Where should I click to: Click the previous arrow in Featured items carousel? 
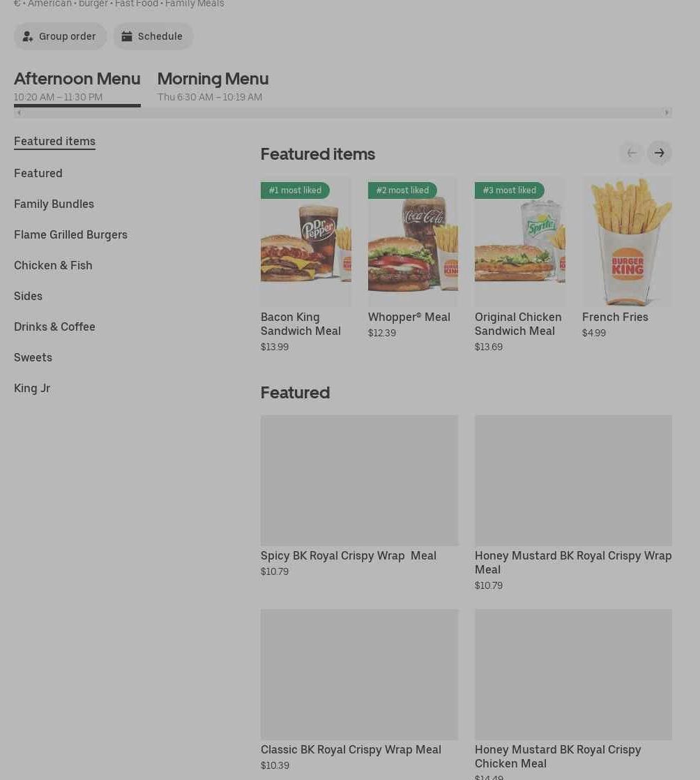coord(632,153)
